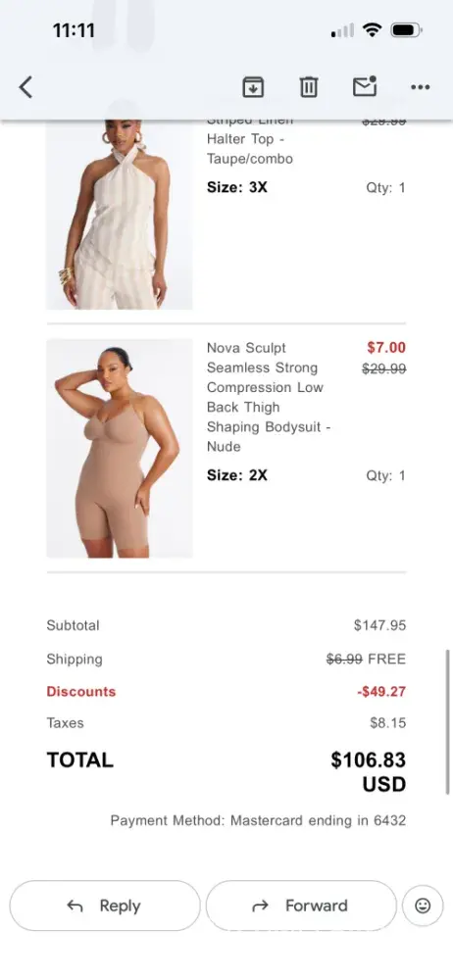Open the striped linen halter top photo
Image resolution: width=453 pixels, height=980 pixels.
(x=120, y=215)
